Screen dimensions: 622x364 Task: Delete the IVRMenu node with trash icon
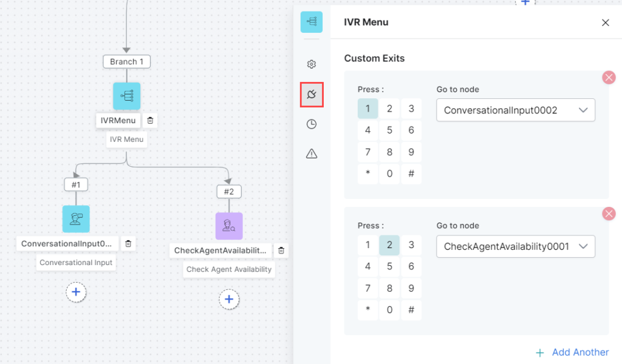151,121
